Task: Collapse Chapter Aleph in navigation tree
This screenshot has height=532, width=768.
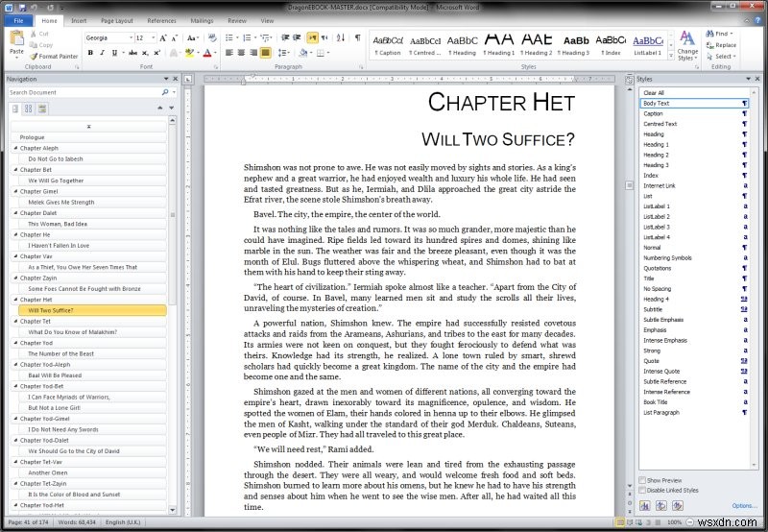Action: pyautogui.click(x=15, y=148)
